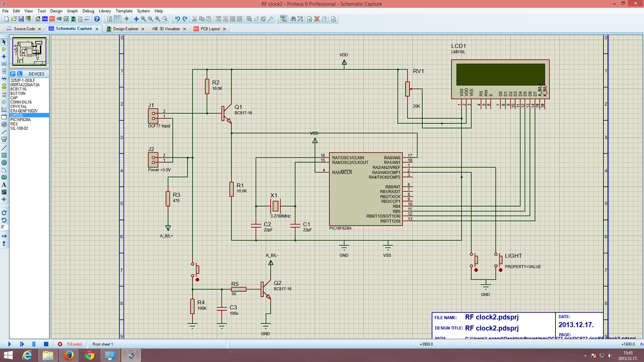Launch Google Chrome from the taskbar

90,355
